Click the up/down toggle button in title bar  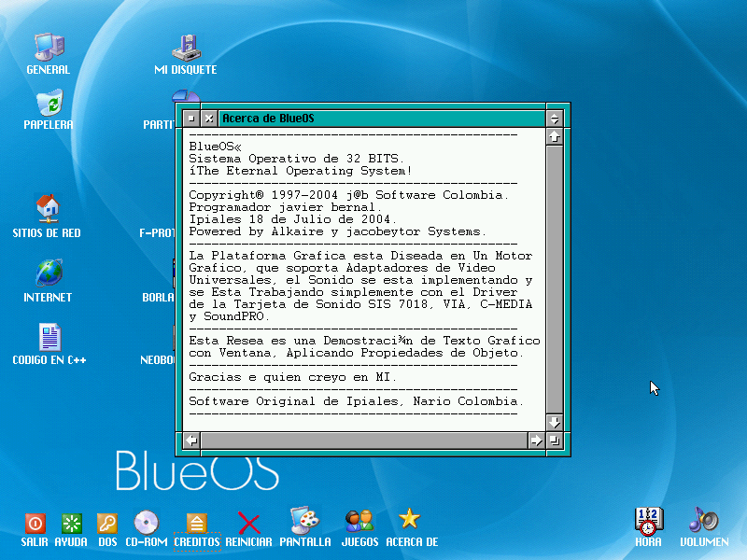tap(554, 119)
